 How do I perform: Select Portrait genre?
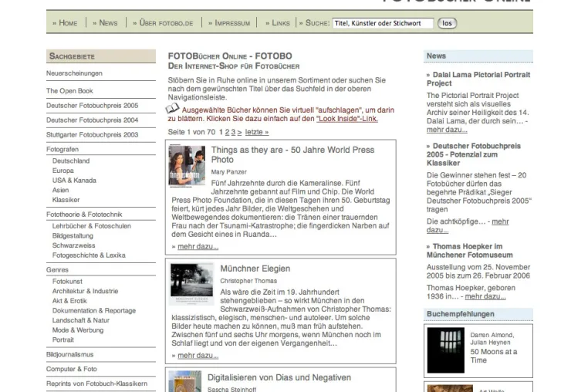click(x=63, y=340)
